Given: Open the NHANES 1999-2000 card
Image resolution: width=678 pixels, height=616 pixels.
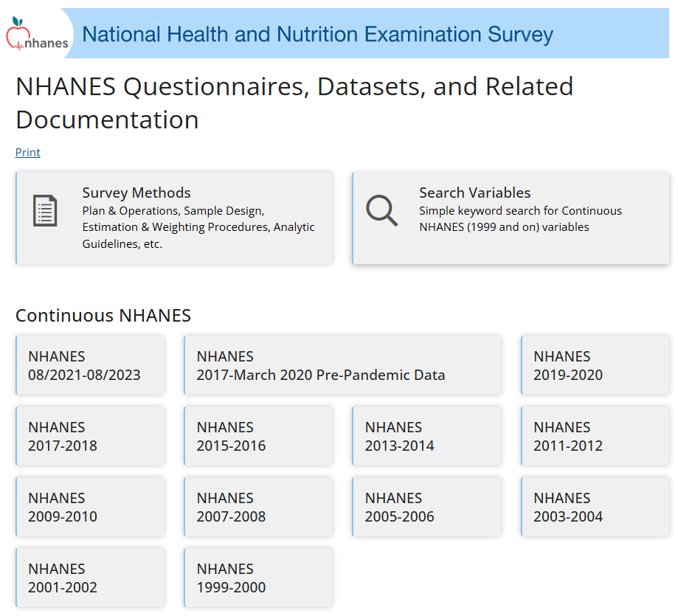Looking at the screenshot, I should [257, 578].
